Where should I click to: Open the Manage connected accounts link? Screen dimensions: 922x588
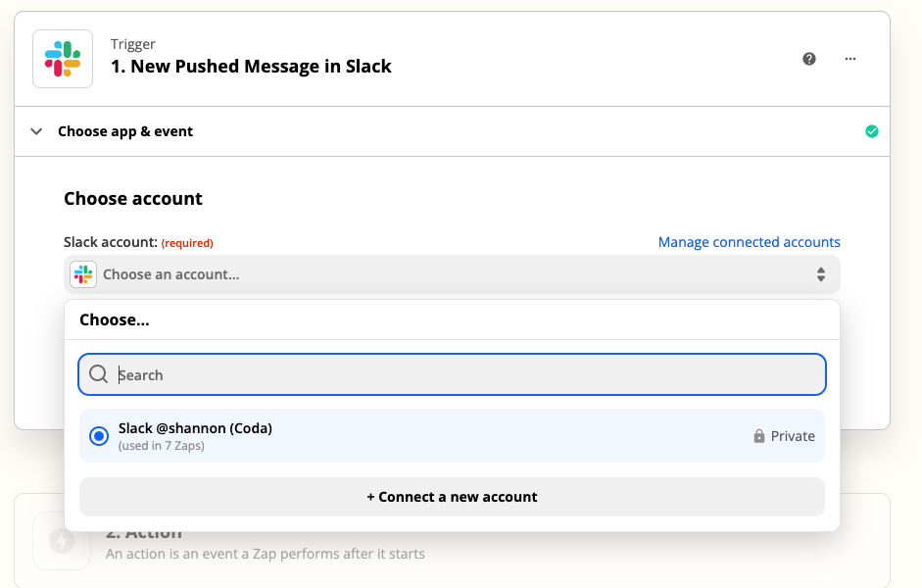click(x=749, y=242)
